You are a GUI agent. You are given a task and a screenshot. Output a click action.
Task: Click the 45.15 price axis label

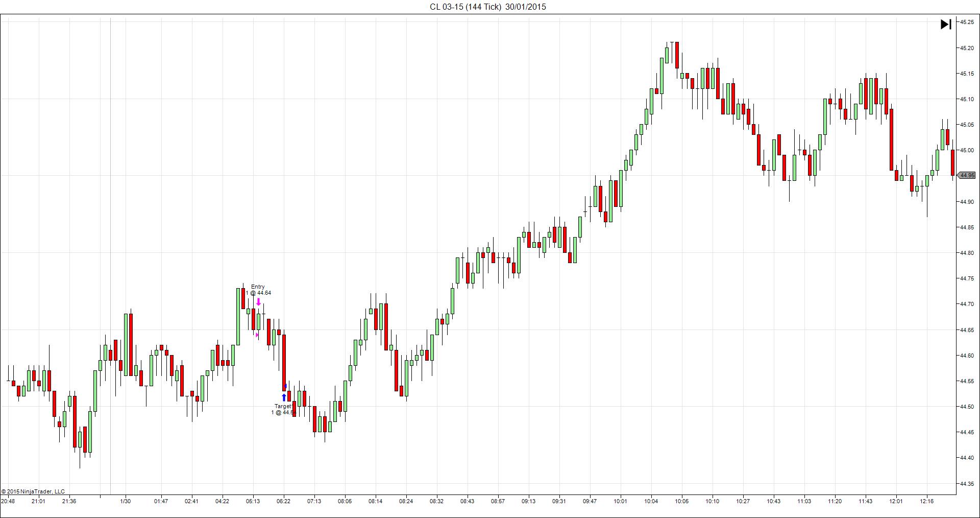(x=967, y=74)
